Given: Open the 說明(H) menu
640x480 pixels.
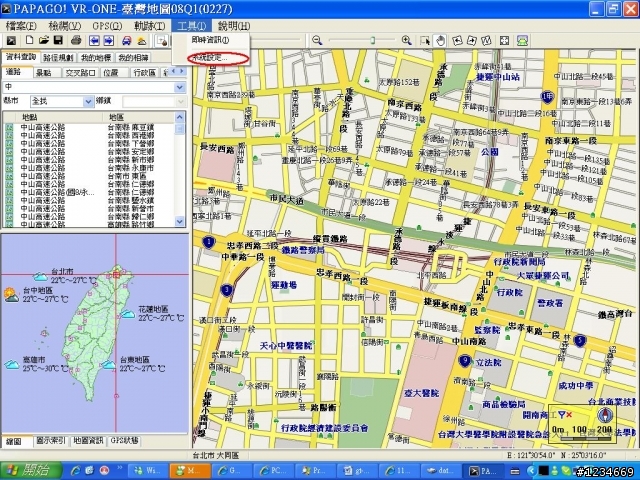Looking at the screenshot, I should pyautogui.click(x=234, y=26).
